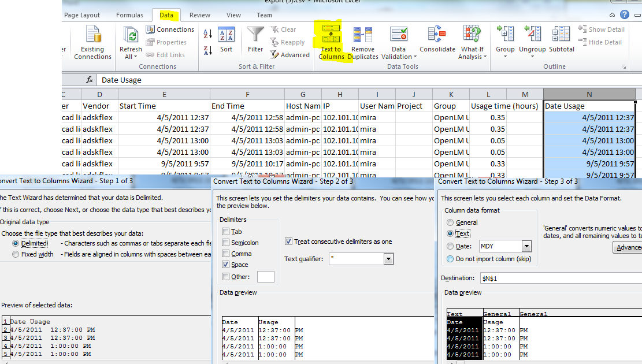Reapply the filter
The image size is (642, 364).
[287, 42]
